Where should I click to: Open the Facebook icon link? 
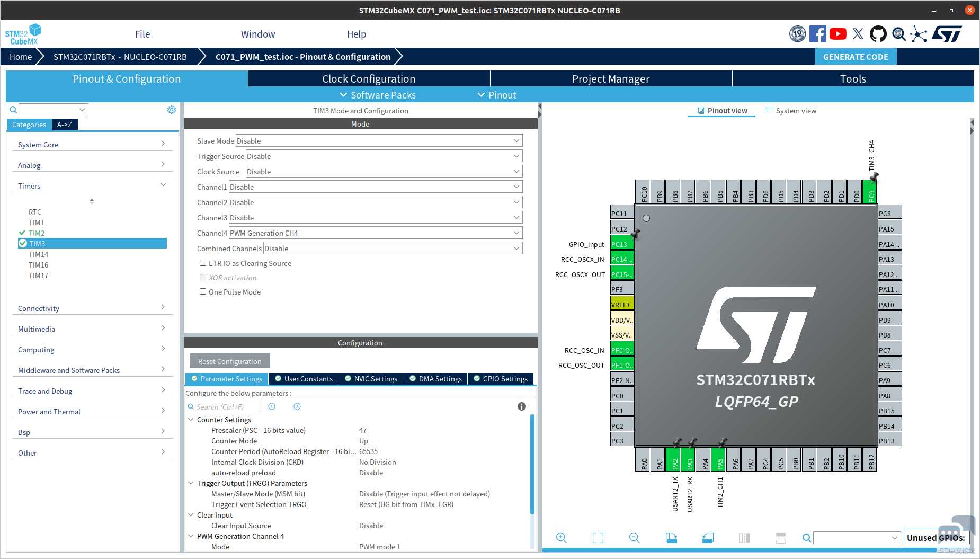coord(817,34)
